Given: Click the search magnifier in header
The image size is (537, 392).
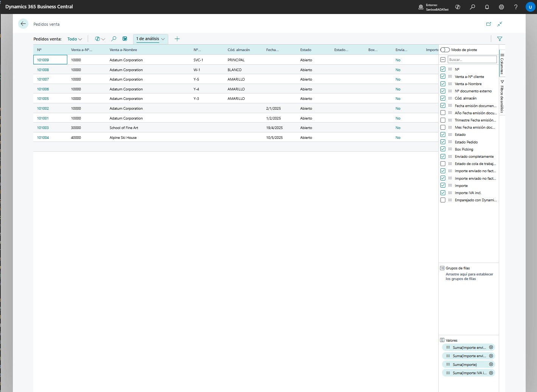Looking at the screenshot, I should pyautogui.click(x=472, y=7).
